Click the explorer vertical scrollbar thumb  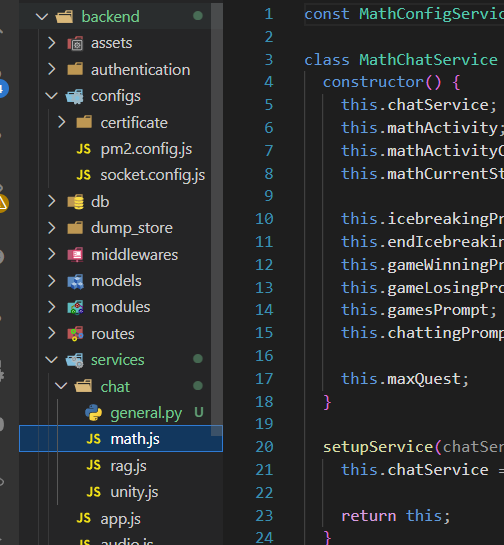[x=217, y=219]
